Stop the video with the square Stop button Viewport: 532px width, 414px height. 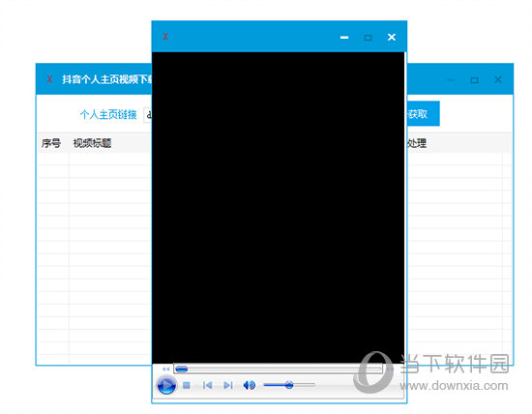point(187,385)
